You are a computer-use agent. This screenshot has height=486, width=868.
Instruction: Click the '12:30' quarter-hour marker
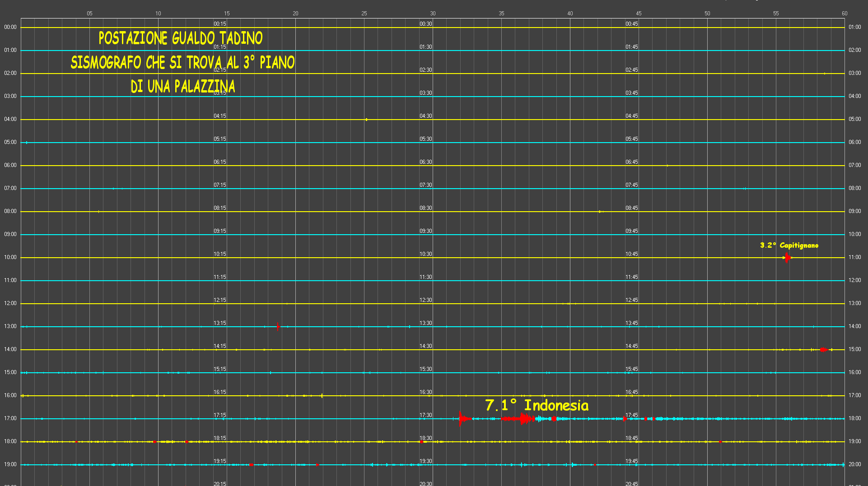426,300
